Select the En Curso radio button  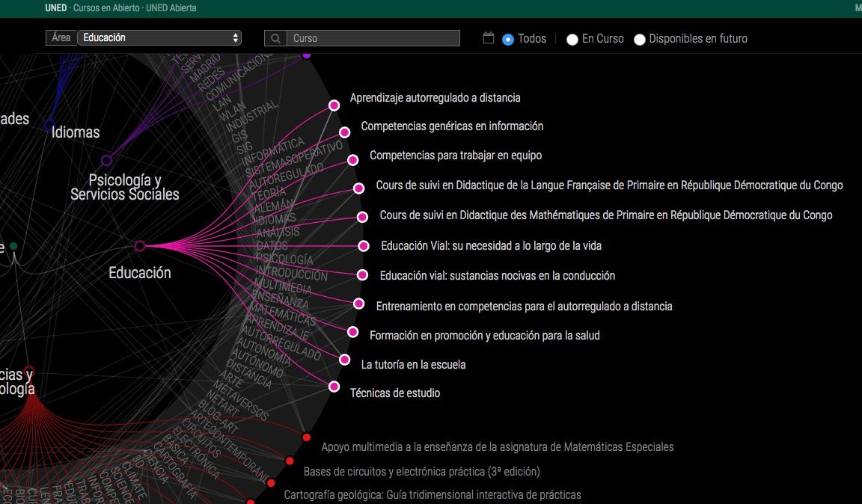(x=572, y=40)
